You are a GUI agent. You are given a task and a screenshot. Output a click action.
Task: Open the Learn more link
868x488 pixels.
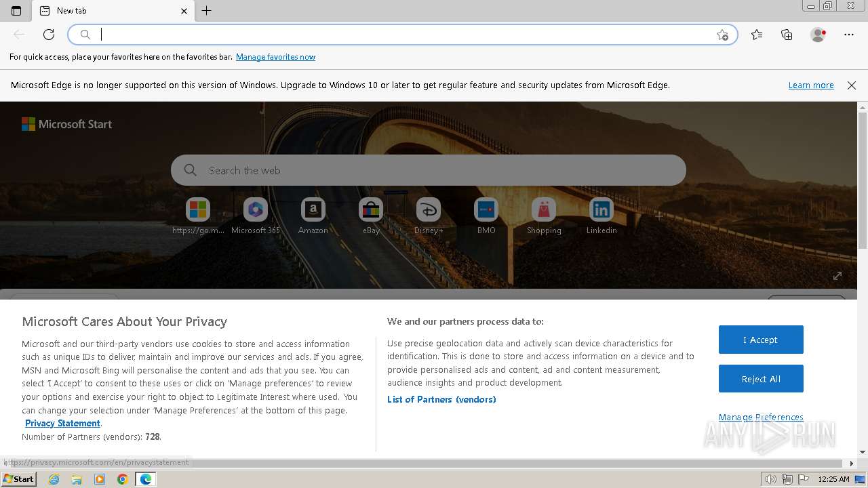tap(811, 85)
